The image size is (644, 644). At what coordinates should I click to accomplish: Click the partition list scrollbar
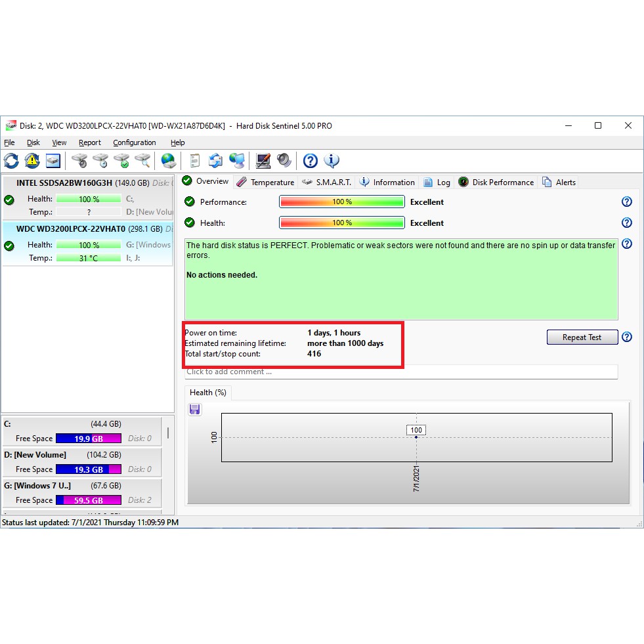coord(168,433)
